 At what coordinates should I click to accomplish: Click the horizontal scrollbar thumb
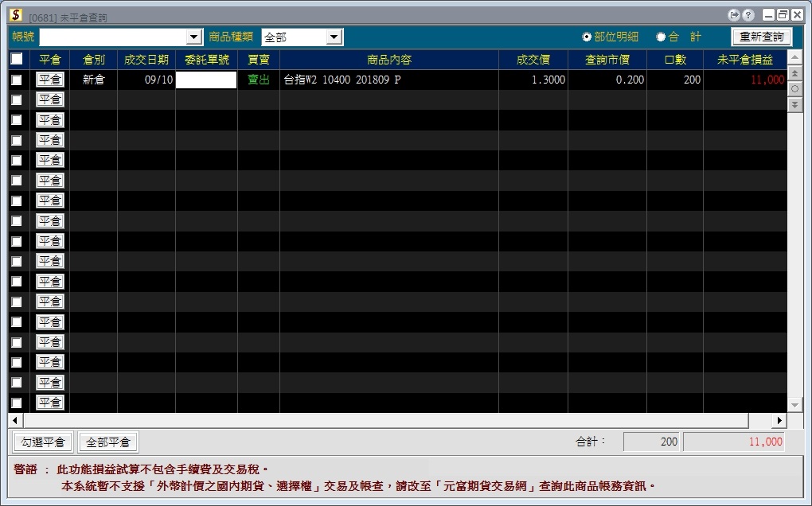pyautogui.click(x=386, y=421)
